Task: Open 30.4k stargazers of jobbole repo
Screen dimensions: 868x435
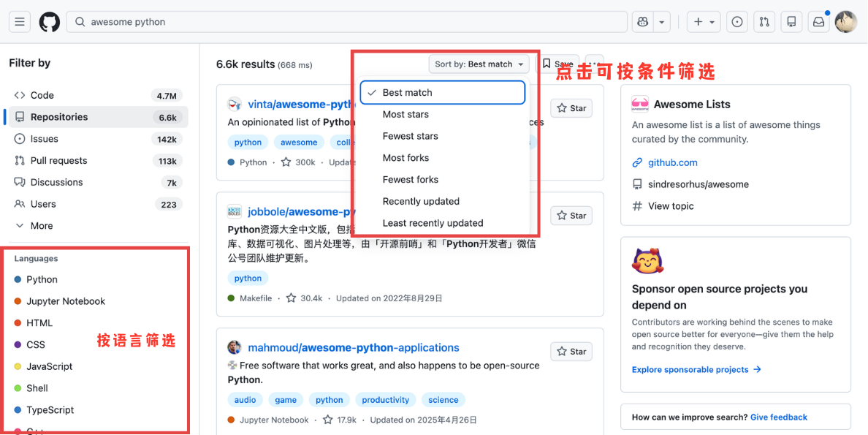Action: click(x=305, y=298)
